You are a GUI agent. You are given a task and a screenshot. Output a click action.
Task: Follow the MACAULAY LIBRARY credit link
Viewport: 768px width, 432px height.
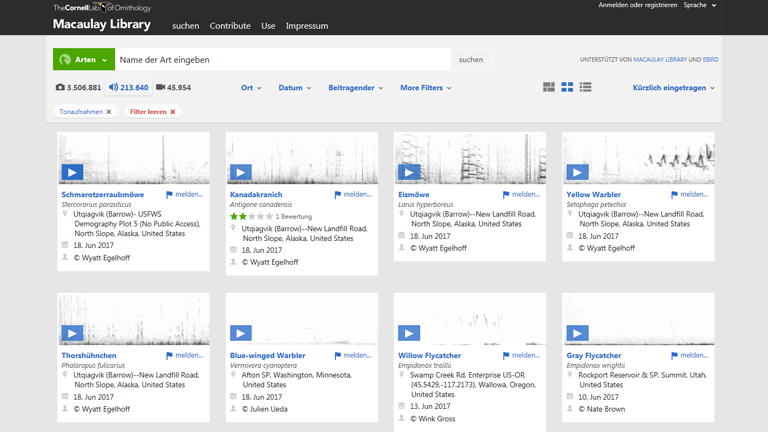tap(660, 60)
